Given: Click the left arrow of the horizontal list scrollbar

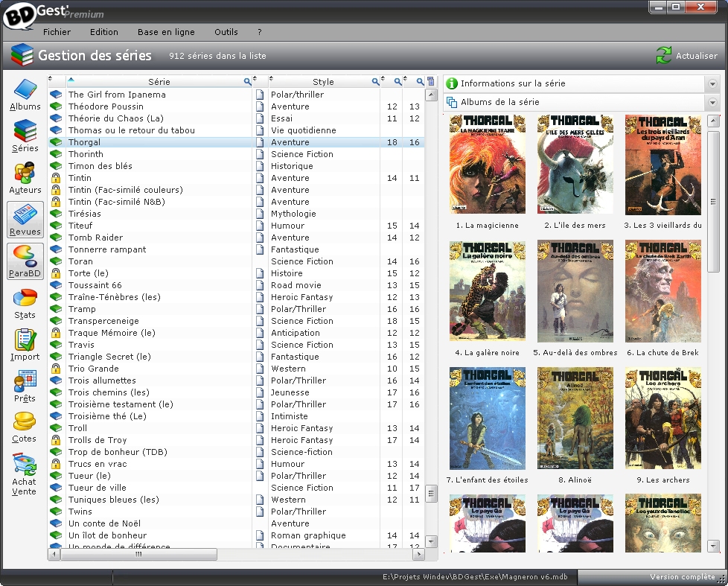Looking at the screenshot, I should [54, 554].
